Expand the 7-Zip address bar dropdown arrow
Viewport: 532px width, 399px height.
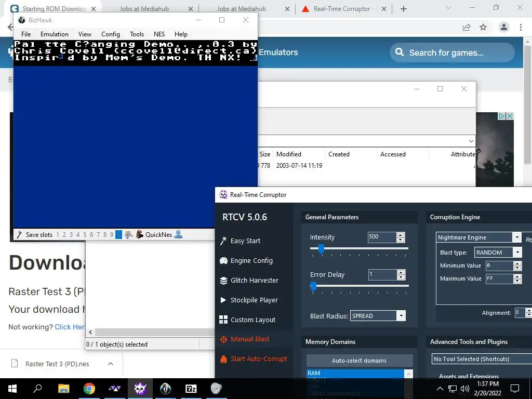coord(471,141)
